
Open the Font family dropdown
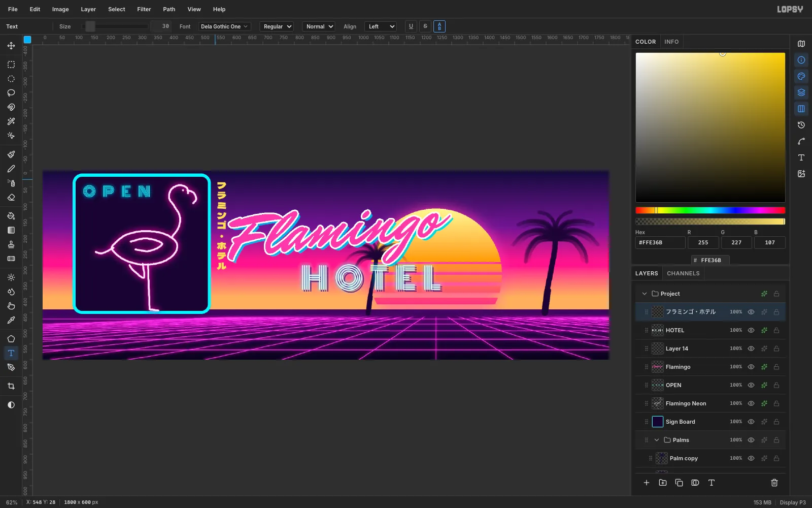click(224, 26)
